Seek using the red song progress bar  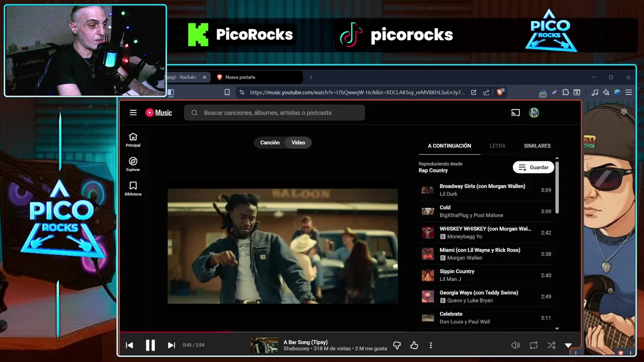pos(177,331)
